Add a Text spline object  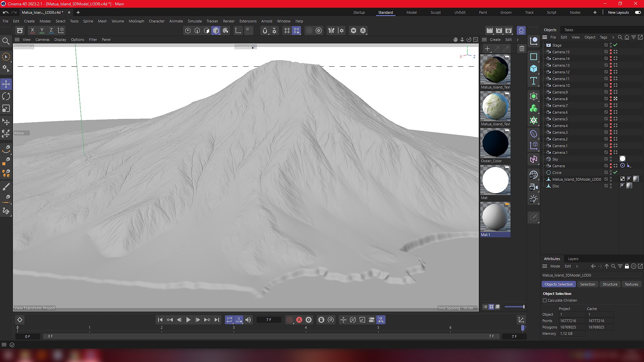(534, 81)
